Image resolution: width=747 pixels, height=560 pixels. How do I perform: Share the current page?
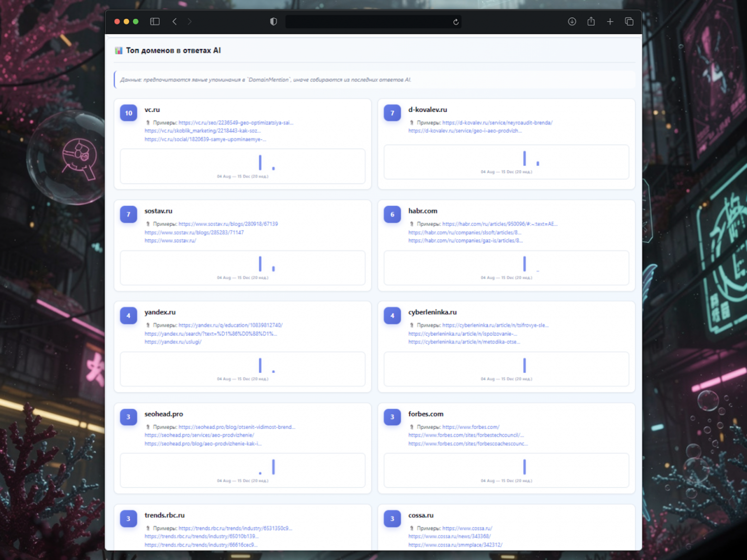(591, 22)
